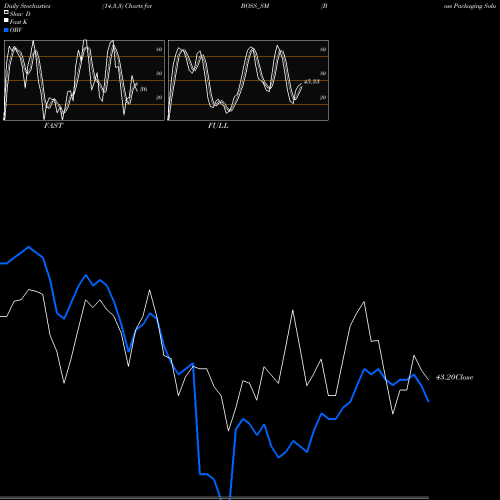The image size is (500, 500).
Task: Click the '43.20Close' price label
Action: click(454, 377)
